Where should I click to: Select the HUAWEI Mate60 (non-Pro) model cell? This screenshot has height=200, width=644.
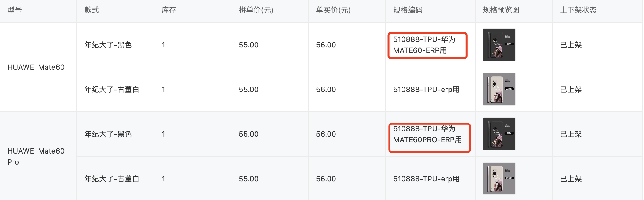(36, 67)
